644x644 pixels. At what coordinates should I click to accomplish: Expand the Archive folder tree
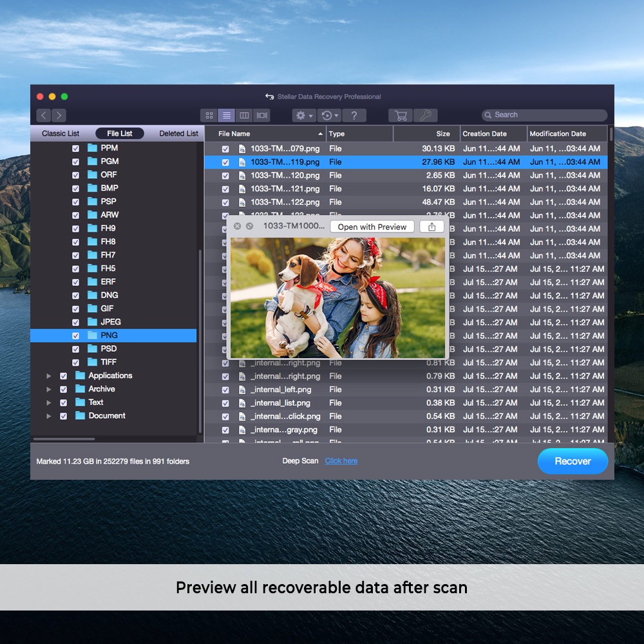pos(48,390)
